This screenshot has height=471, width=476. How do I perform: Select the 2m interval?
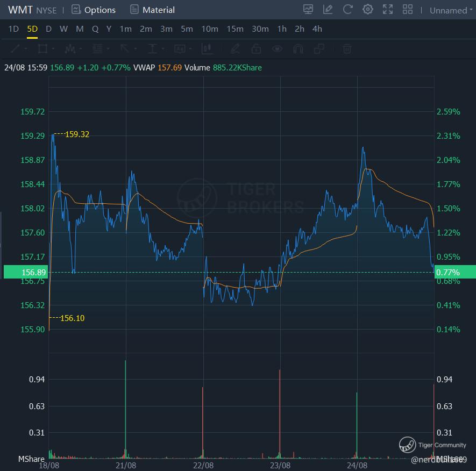click(146, 29)
